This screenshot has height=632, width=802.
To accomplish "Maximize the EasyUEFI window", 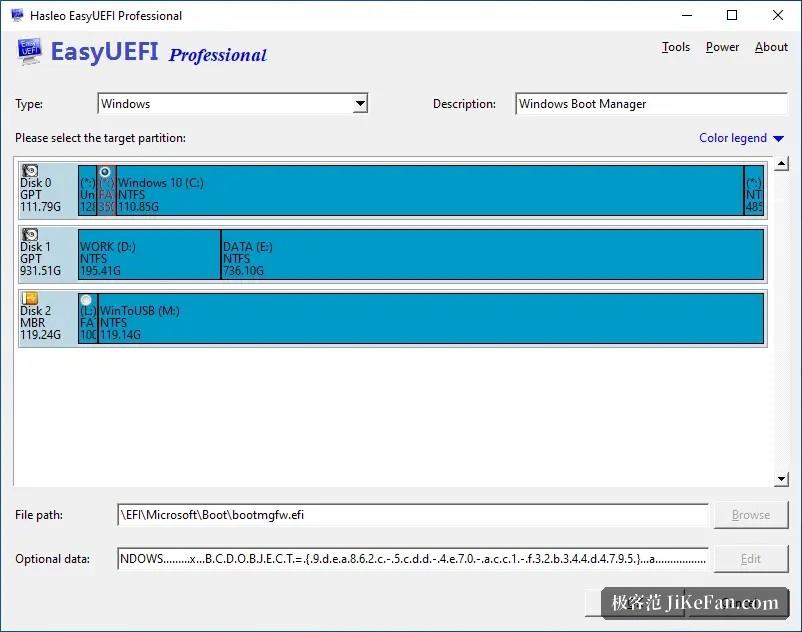I will coord(732,15).
